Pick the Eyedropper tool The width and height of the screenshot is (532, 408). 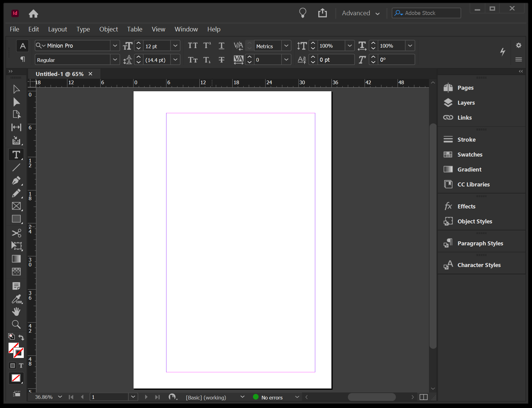pos(16,299)
